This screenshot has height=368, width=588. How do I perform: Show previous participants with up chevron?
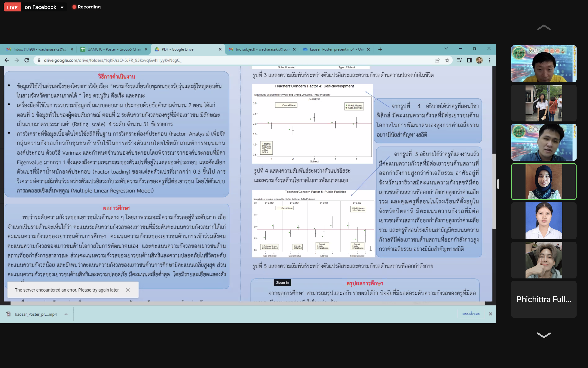coord(543,28)
